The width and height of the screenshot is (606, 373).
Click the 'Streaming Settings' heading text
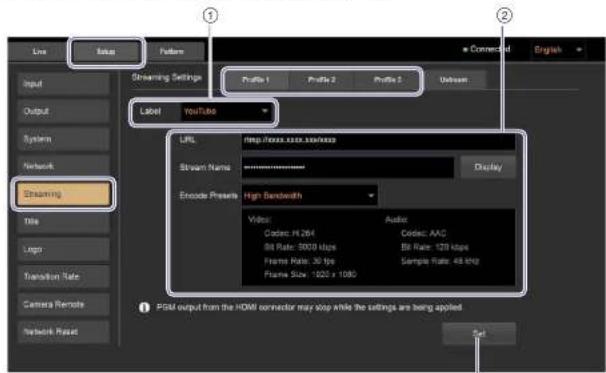(167, 77)
